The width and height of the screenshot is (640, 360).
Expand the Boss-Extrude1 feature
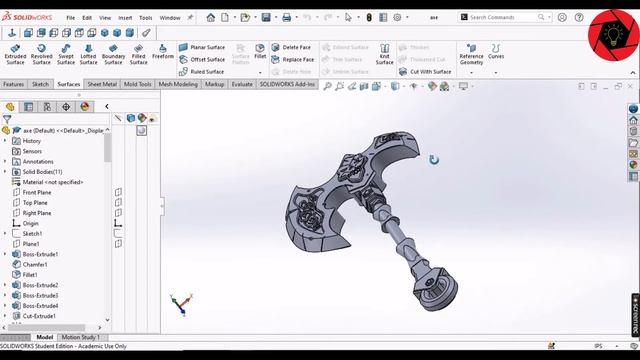pos(5,254)
